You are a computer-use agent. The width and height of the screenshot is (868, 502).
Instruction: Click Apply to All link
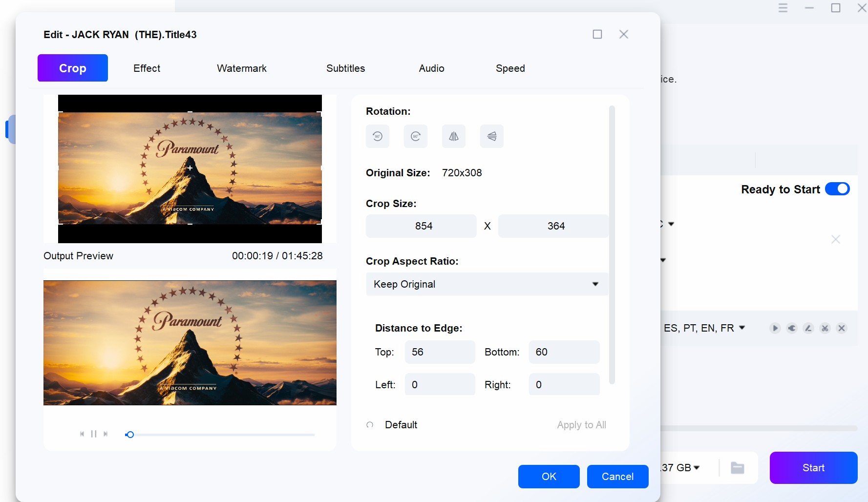click(582, 425)
